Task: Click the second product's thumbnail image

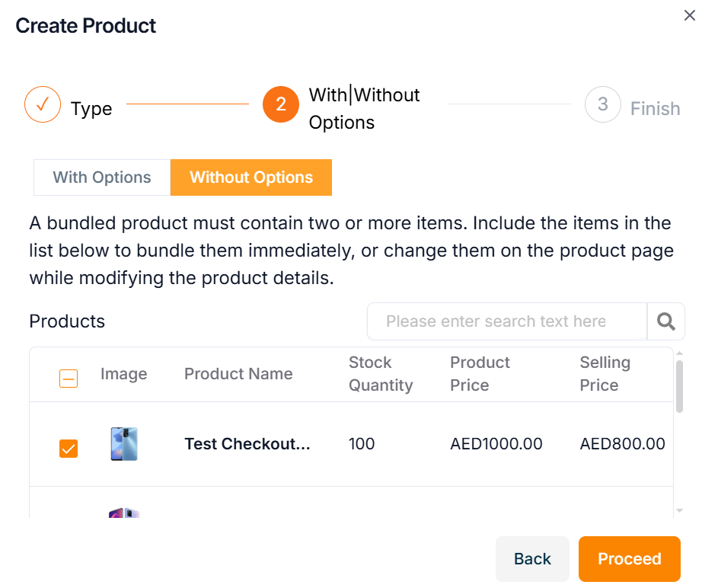Action: coord(123,513)
